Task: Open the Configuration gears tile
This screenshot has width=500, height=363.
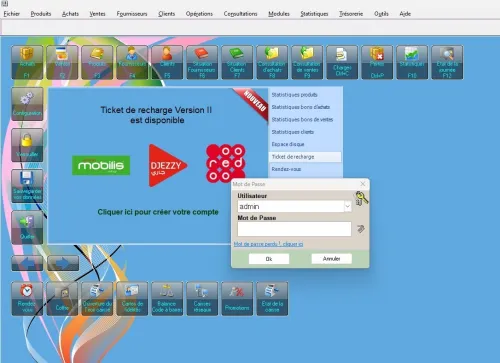Action: pos(27,104)
